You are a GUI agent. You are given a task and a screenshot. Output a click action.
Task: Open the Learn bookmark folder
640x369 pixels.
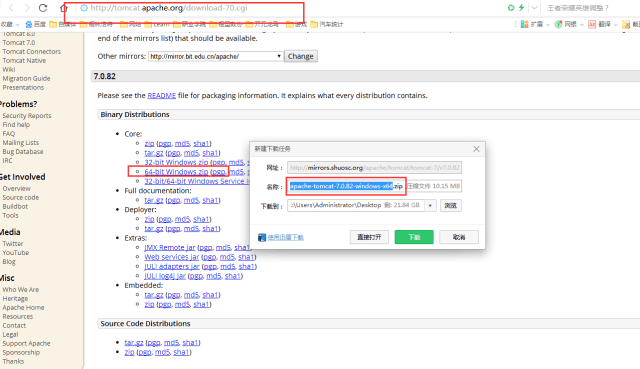click(x=156, y=24)
